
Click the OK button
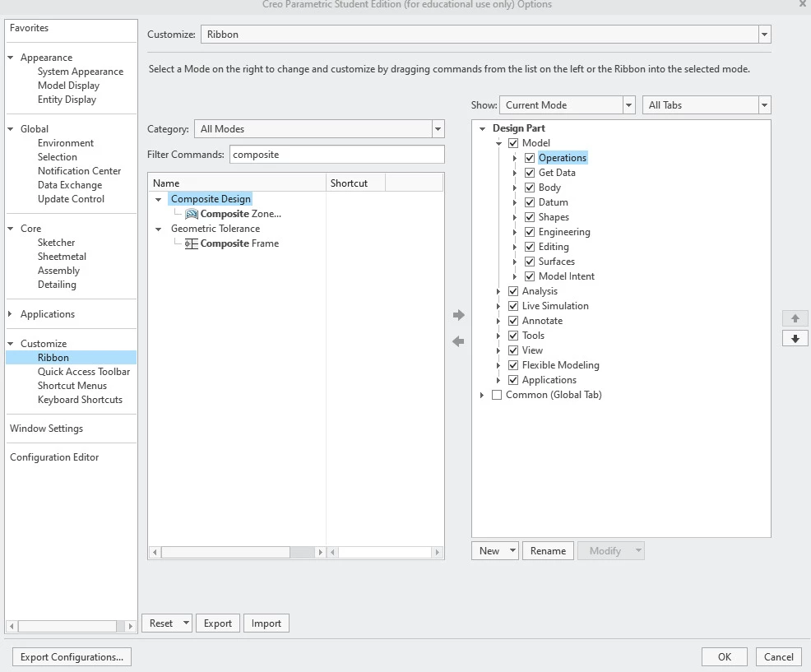coord(724,656)
